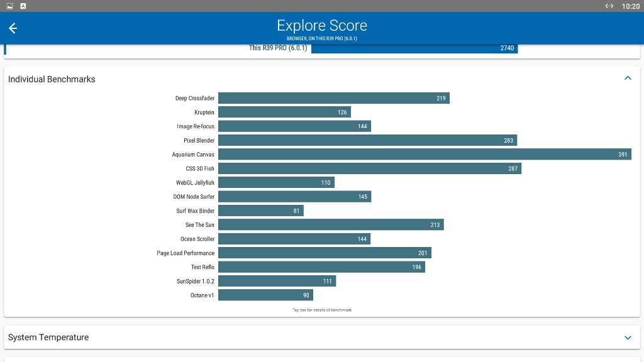Click the 'BROWSER, ON THIS R39 PRO' subtitle
Screen dimensions: 644x362
pyautogui.click(x=322, y=38)
